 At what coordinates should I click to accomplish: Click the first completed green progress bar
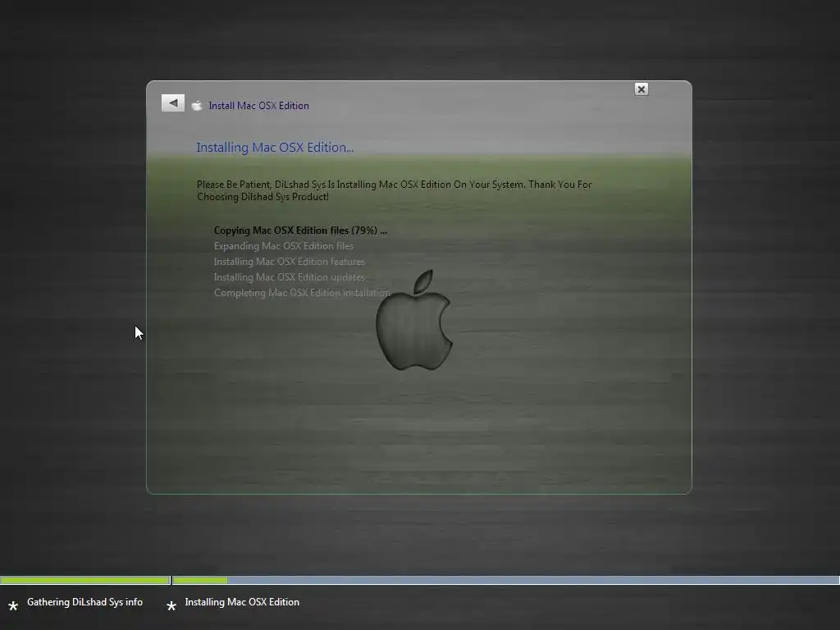85,580
